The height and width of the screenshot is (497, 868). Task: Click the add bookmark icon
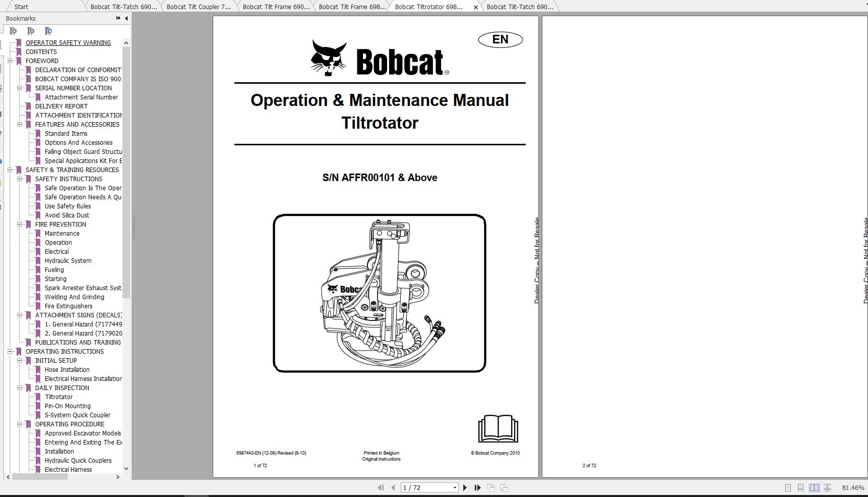point(31,31)
